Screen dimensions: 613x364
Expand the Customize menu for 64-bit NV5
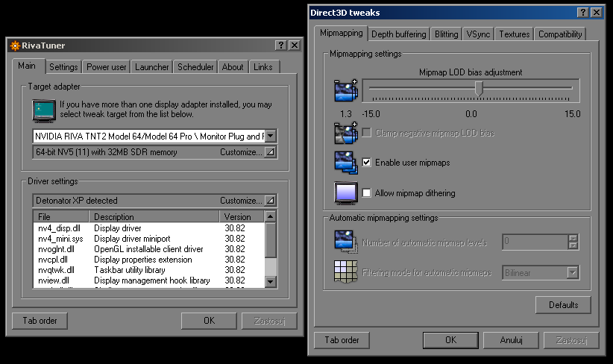(270, 152)
